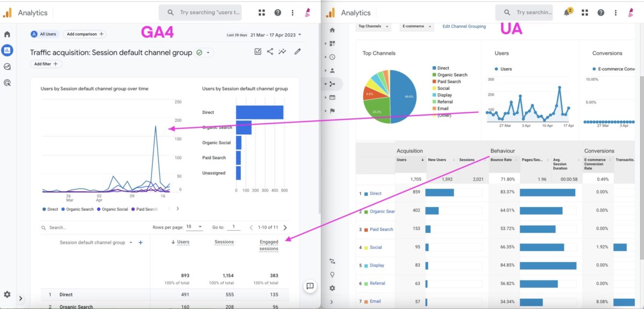Image resolution: width=644 pixels, height=309 pixels.
Task: Click the share report icon in GA4
Action: 270,52
